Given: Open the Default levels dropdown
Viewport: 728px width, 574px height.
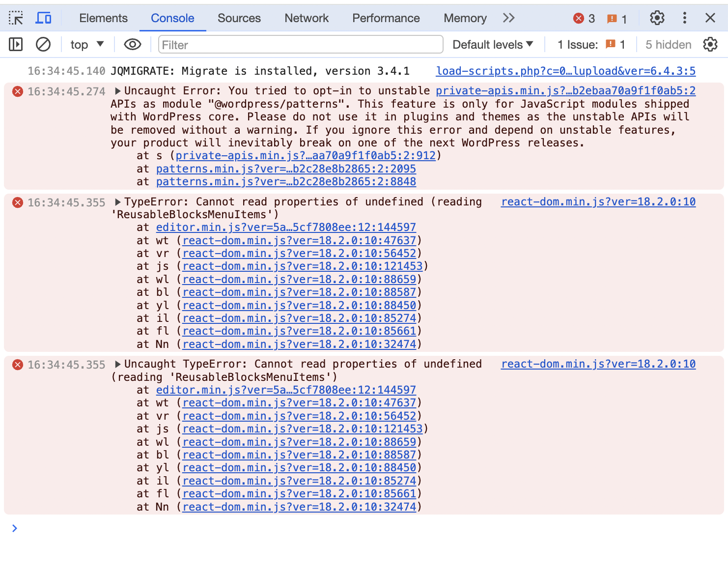Looking at the screenshot, I should [x=492, y=45].
